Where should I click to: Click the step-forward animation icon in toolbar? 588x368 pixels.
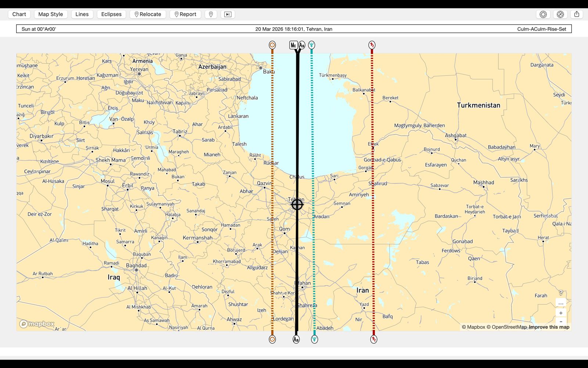point(228,14)
